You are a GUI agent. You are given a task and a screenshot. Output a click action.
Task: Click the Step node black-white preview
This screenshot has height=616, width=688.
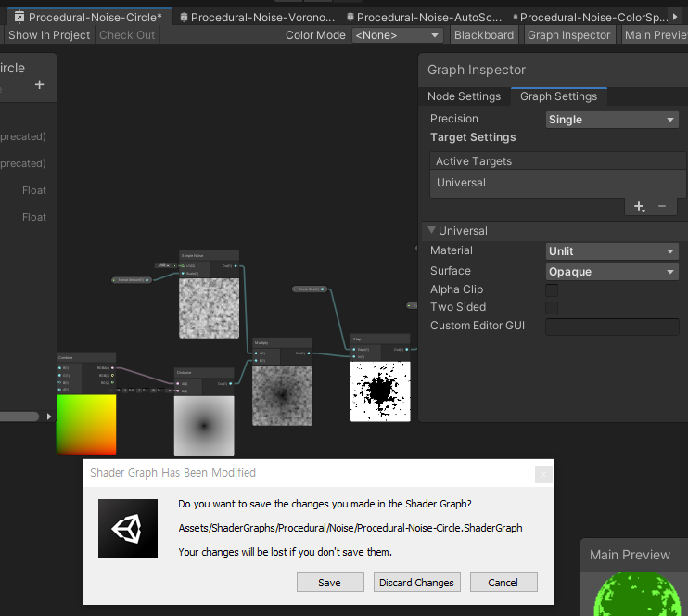(x=380, y=391)
